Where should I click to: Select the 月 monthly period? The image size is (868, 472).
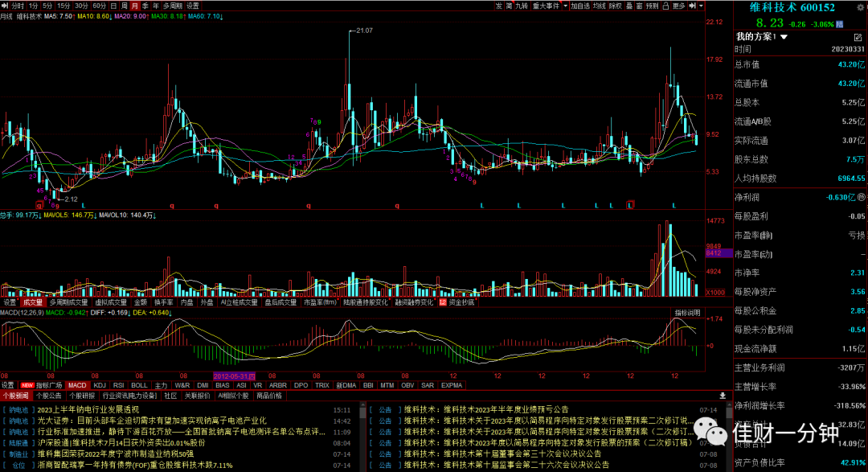click(134, 6)
